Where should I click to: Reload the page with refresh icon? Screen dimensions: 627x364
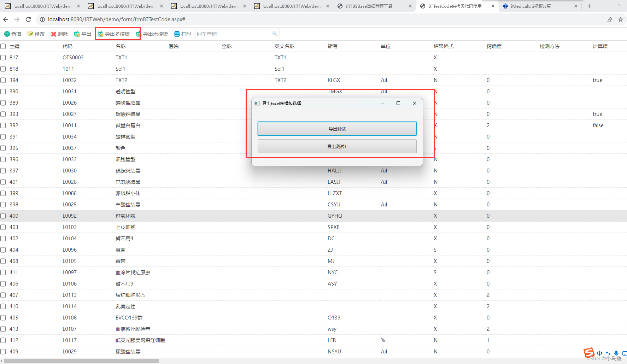28,19
